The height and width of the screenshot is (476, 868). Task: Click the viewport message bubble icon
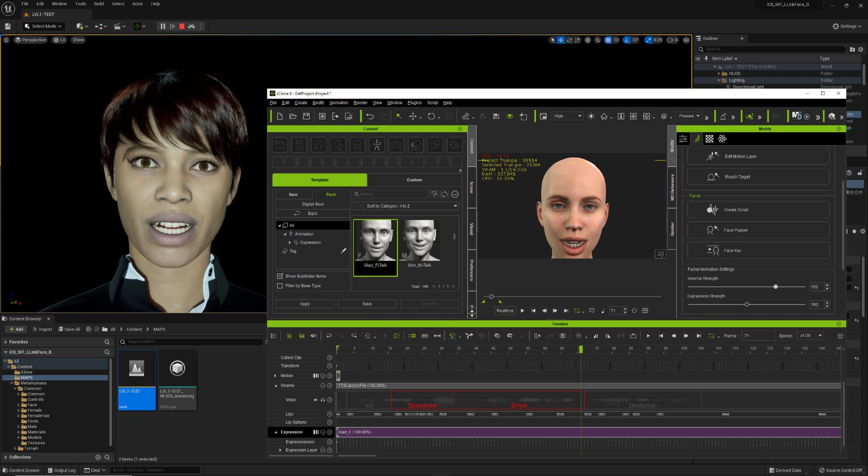(x=660, y=254)
